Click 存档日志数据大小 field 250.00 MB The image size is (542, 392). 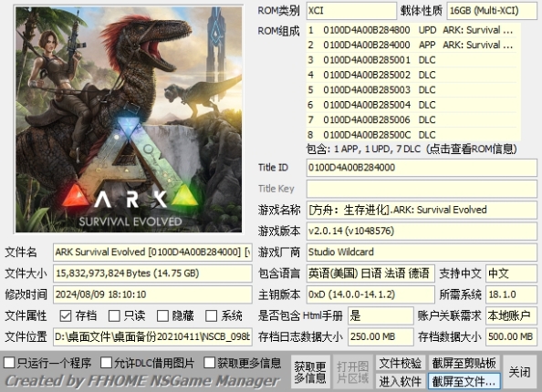[x=380, y=336]
